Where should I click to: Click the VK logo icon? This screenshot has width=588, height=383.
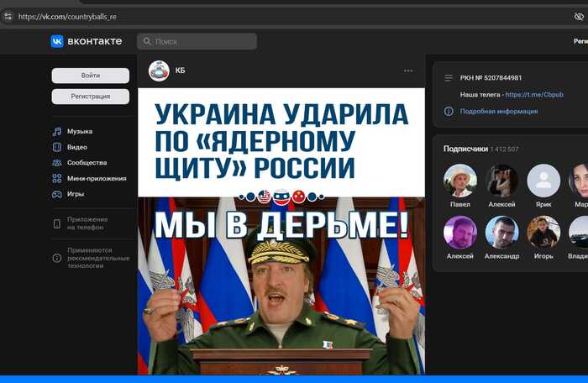click(x=57, y=41)
